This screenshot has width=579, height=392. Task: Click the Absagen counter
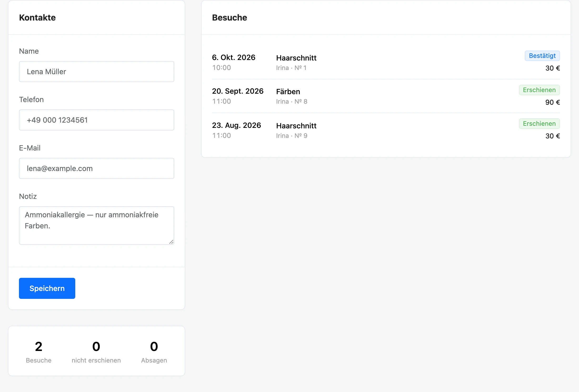pos(154,351)
